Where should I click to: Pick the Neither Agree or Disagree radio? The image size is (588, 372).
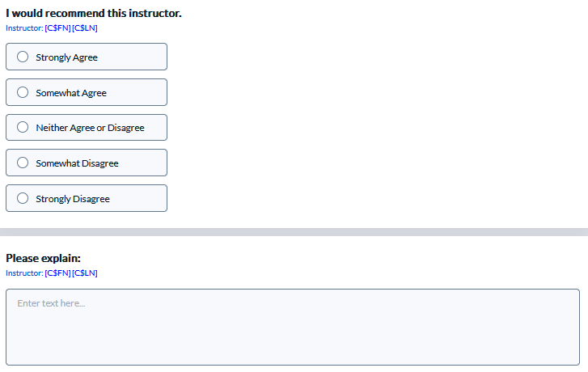click(x=23, y=127)
